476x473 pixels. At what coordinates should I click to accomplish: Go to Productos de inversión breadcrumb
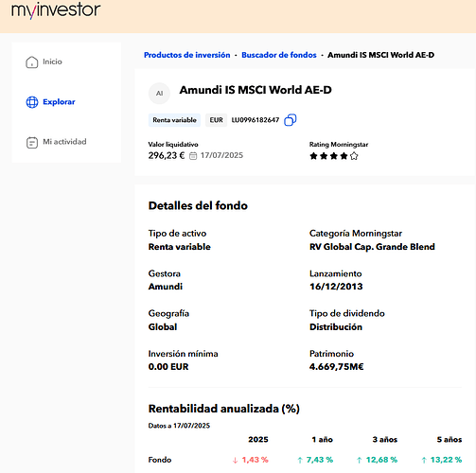point(187,55)
